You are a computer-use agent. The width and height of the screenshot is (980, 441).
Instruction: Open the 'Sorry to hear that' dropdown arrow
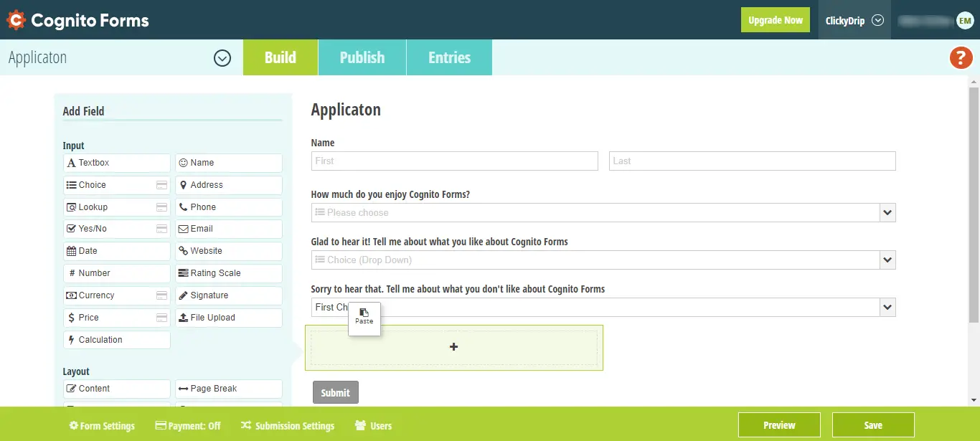coord(887,307)
